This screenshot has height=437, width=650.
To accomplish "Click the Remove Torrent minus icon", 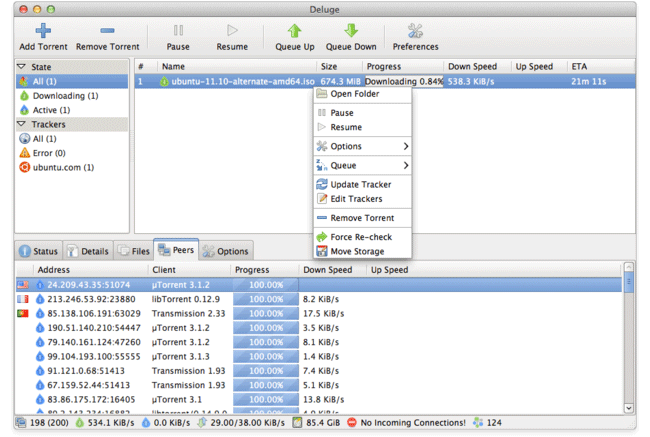I will 107,30.
